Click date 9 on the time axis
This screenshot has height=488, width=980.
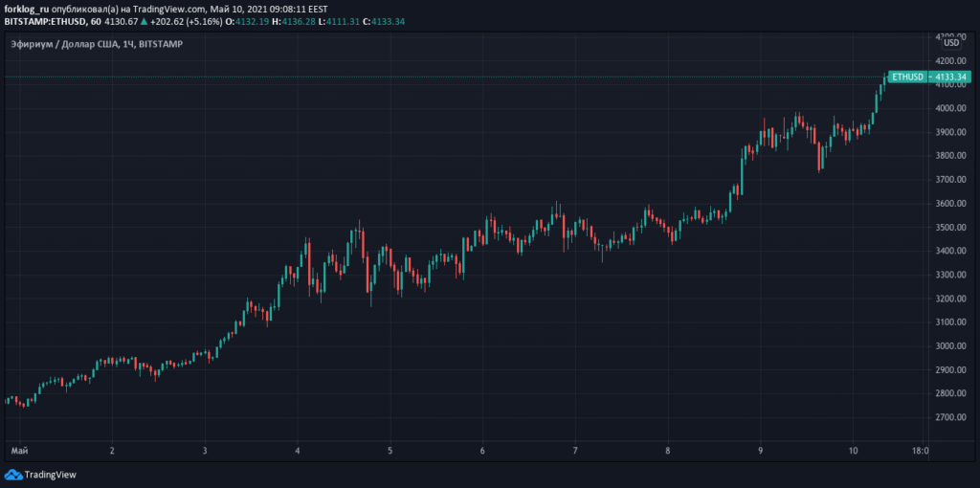pyautogui.click(x=761, y=449)
